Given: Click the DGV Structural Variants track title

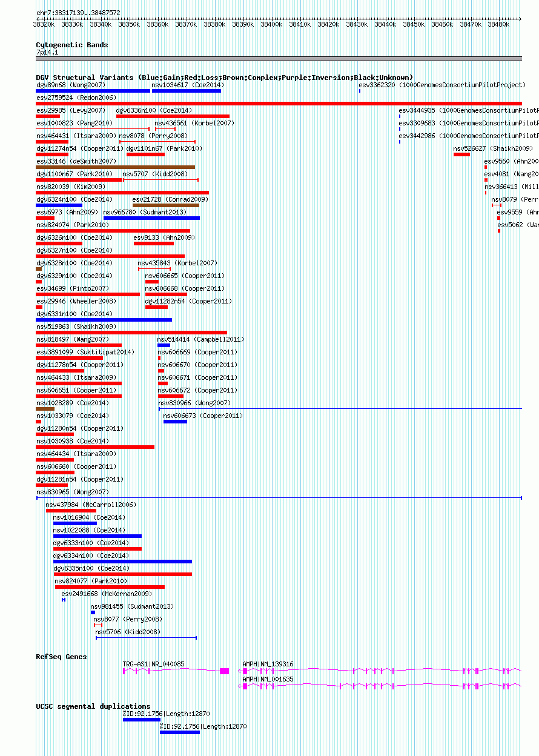Looking at the screenshot, I should 225,78.
